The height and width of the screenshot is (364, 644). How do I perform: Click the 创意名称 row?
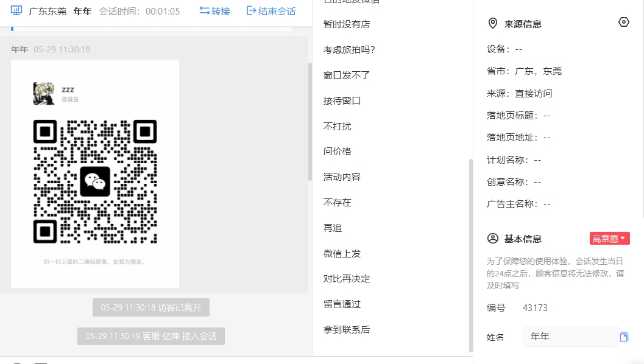[x=514, y=182]
